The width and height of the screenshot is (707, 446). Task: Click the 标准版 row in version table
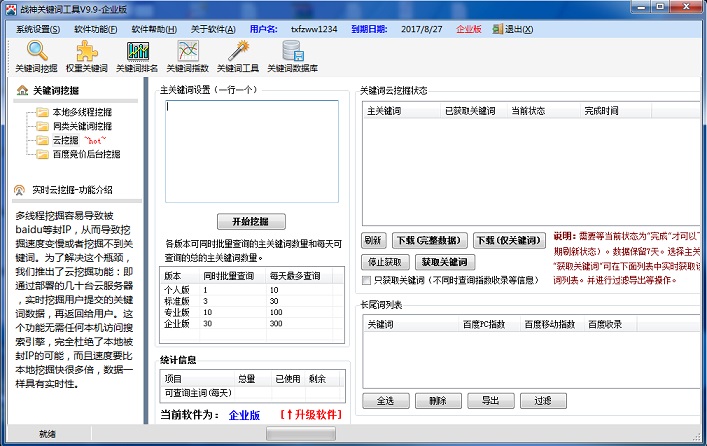pyautogui.click(x=252, y=301)
